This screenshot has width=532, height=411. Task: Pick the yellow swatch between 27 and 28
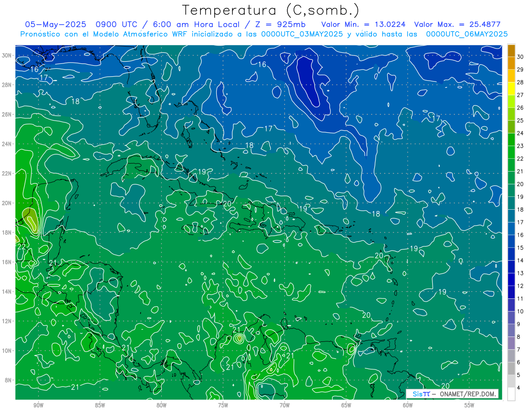pos(511,89)
